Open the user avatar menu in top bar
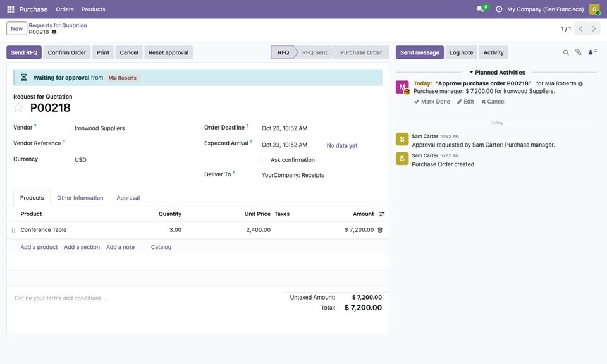 (x=594, y=9)
